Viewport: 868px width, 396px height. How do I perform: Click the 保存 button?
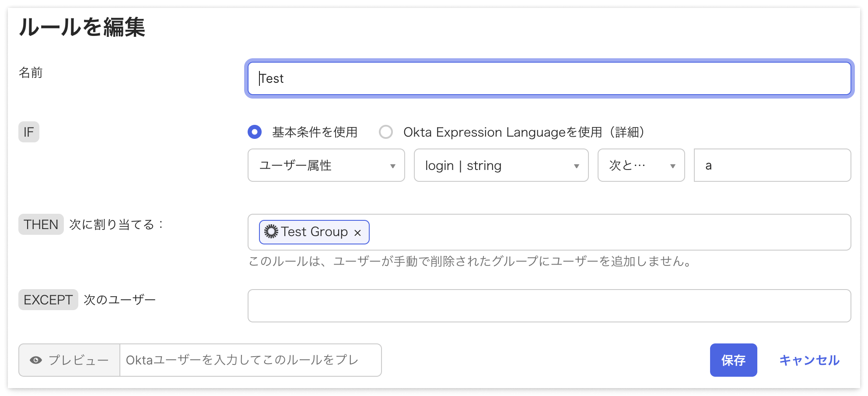(x=734, y=360)
